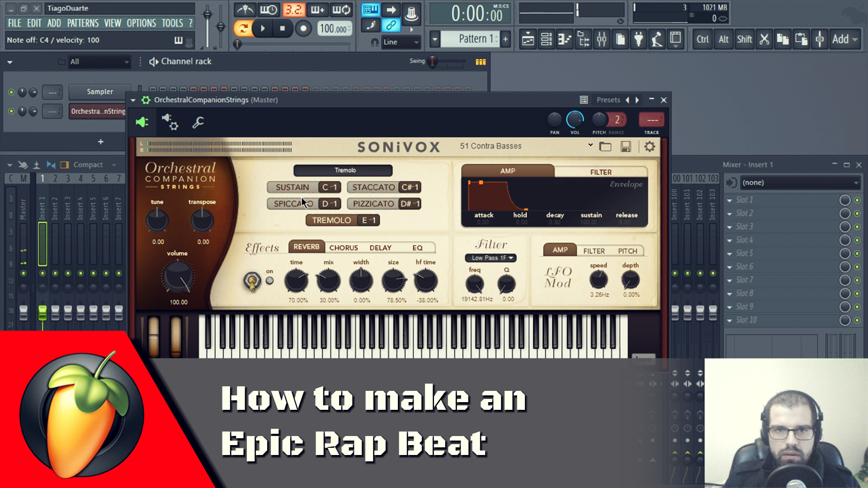Image resolution: width=868 pixels, height=488 pixels.
Task: Open the (none) mixer input dropdown
Action: pyautogui.click(x=800, y=183)
